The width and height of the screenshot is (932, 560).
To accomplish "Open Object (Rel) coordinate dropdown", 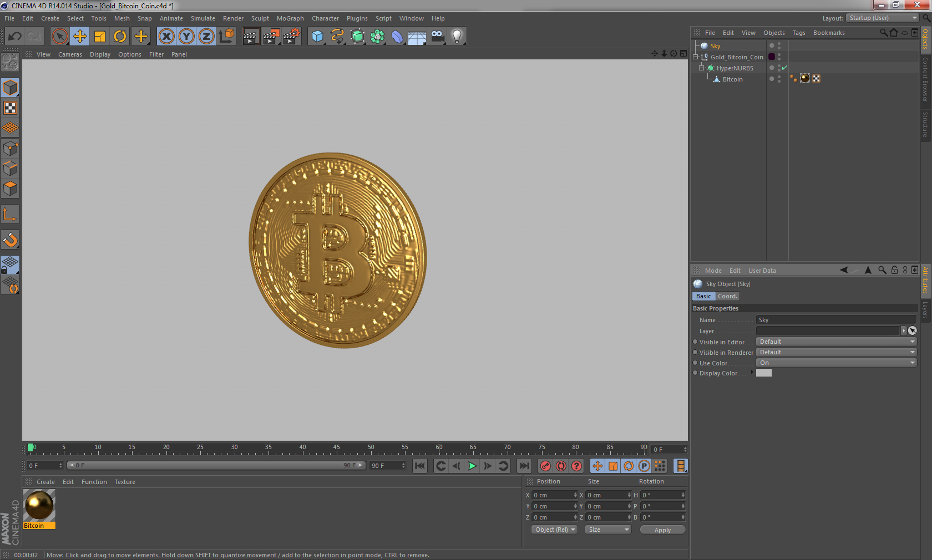I will (554, 530).
